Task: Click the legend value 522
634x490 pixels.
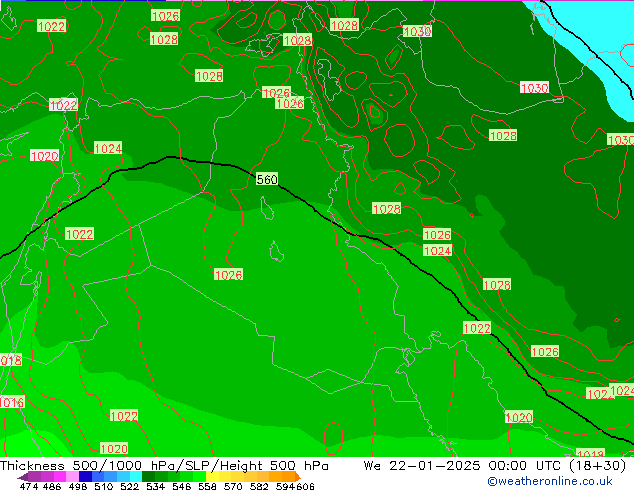Action: point(129,486)
